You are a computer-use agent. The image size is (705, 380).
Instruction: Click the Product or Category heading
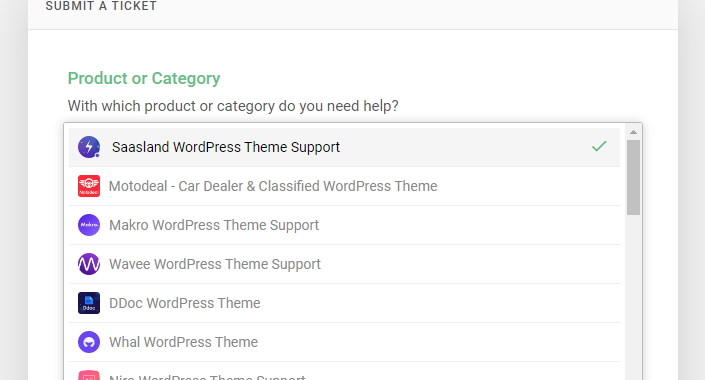pyautogui.click(x=144, y=78)
